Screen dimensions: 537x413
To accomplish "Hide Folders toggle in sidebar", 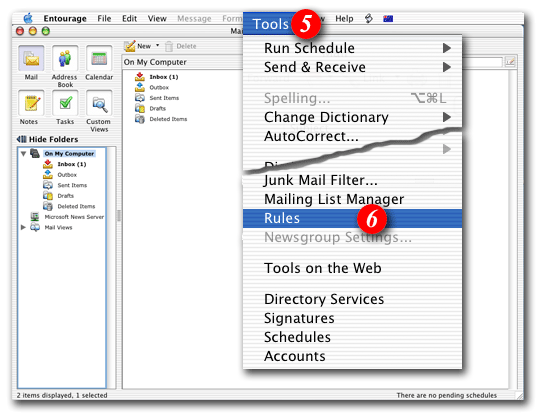I will click(x=48, y=139).
